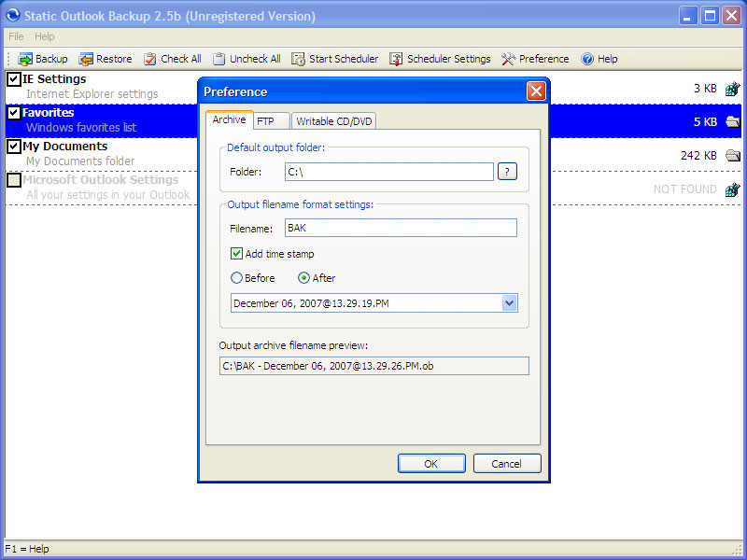The image size is (747, 560).
Task: Click the 242 KB size value
Action: (x=698, y=156)
